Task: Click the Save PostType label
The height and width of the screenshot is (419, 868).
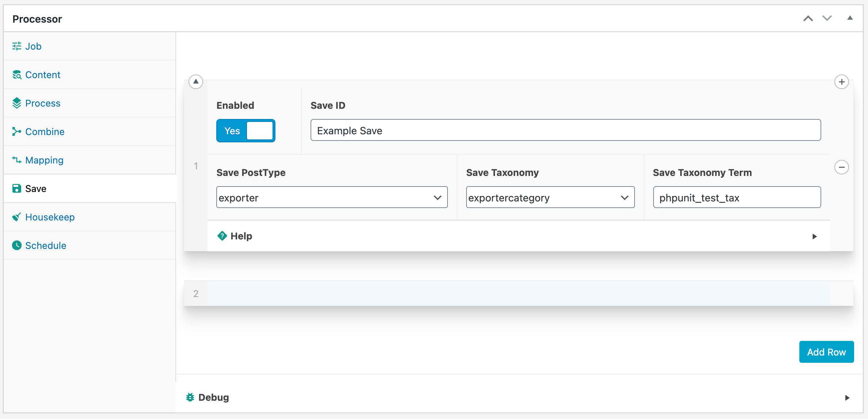Action: (251, 173)
